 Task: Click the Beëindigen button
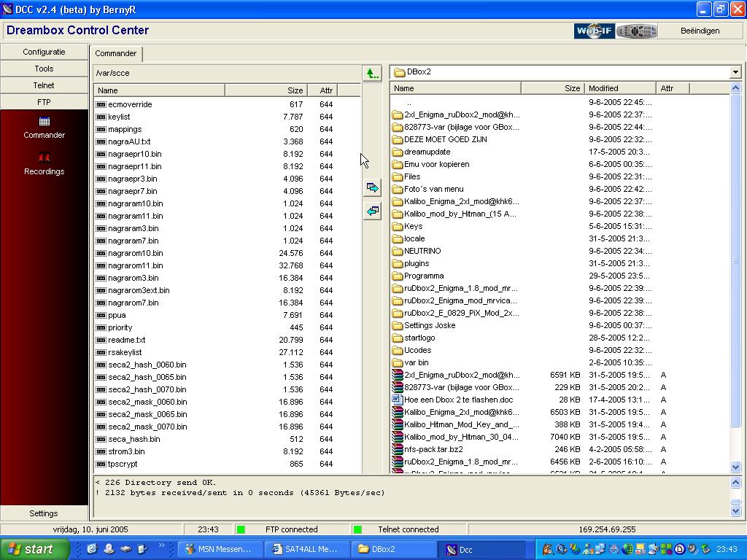pyautogui.click(x=700, y=31)
